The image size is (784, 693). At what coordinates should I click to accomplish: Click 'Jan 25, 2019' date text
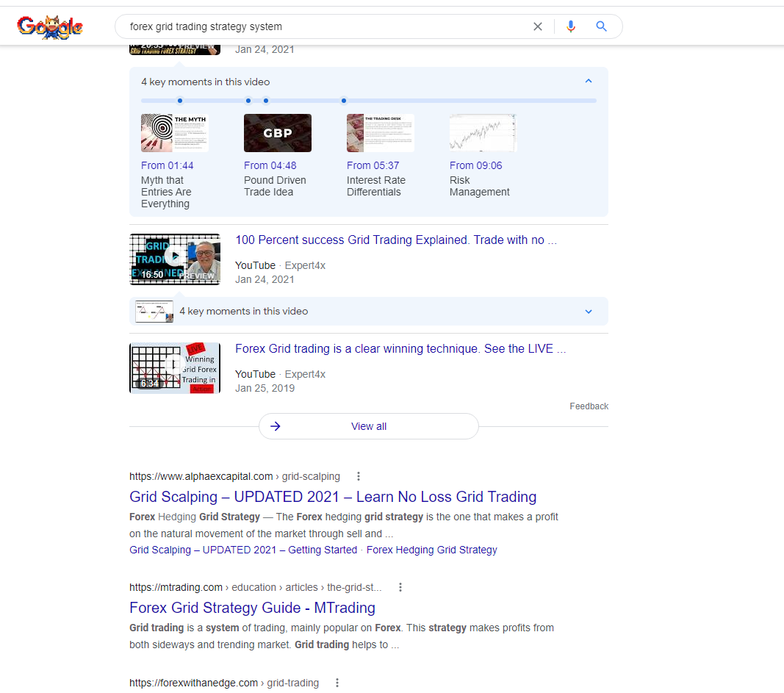265,389
